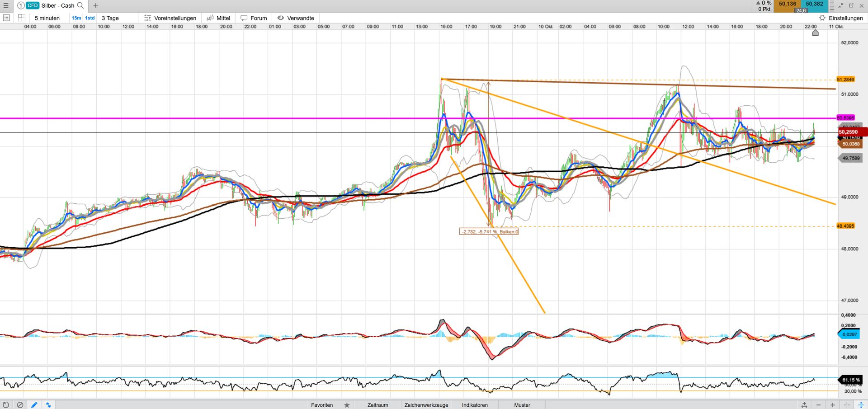
Task: Open the chart layout grid icon
Action: coord(21,18)
